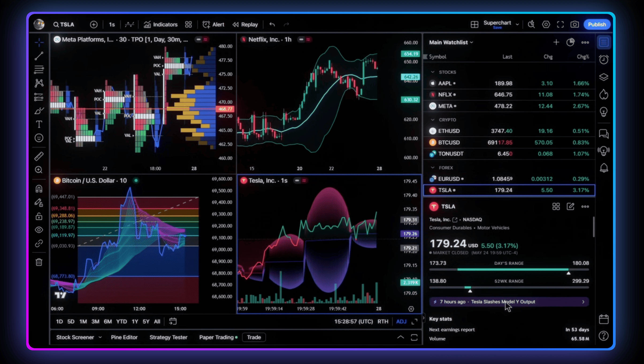Expand the Stock Screener dropdown
644x364 pixels.
(x=100, y=337)
